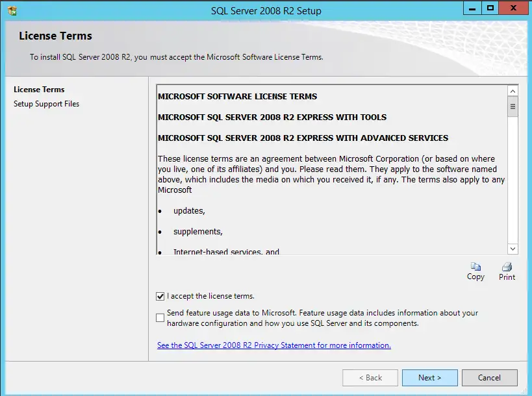Close the setup window with X
Screen dimensions: 532x396
tap(513, 8)
